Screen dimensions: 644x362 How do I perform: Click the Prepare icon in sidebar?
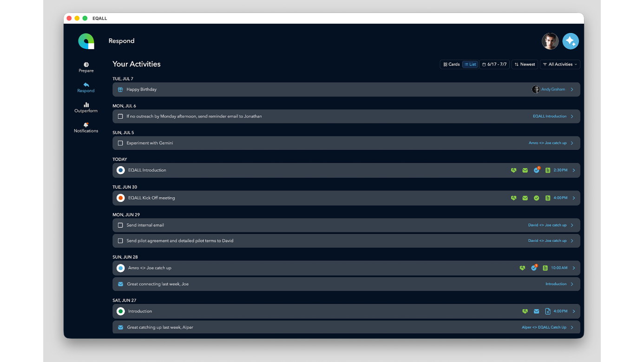click(x=86, y=65)
